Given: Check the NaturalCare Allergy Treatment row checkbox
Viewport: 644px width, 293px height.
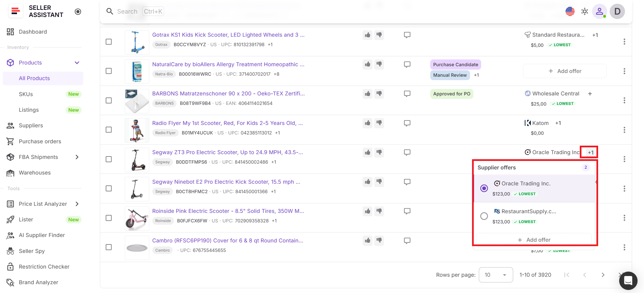Looking at the screenshot, I should 109,71.
